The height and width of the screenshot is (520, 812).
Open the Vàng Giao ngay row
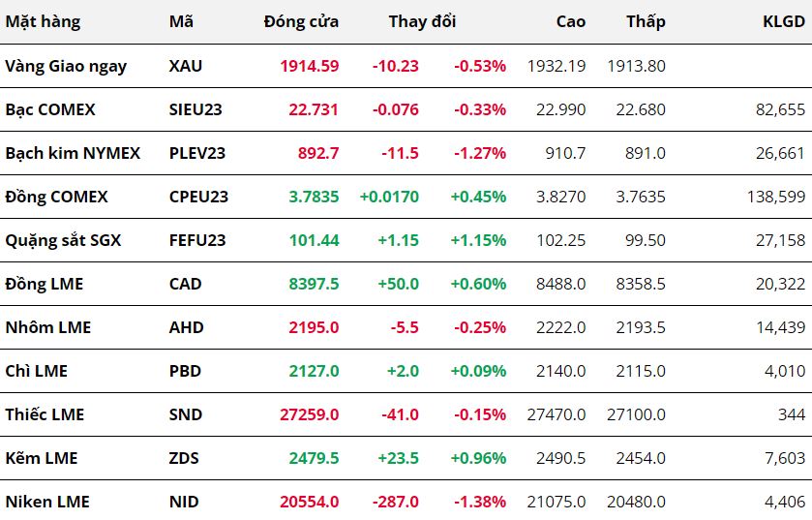[66, 66]
